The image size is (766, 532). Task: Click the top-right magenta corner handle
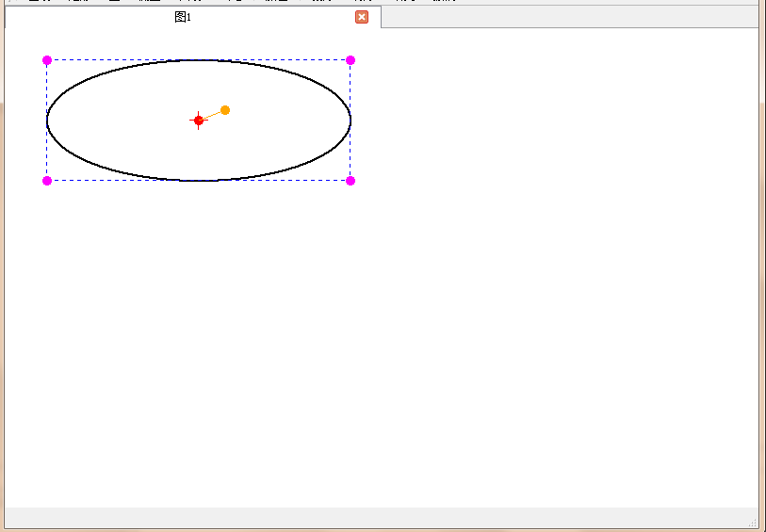350,60
